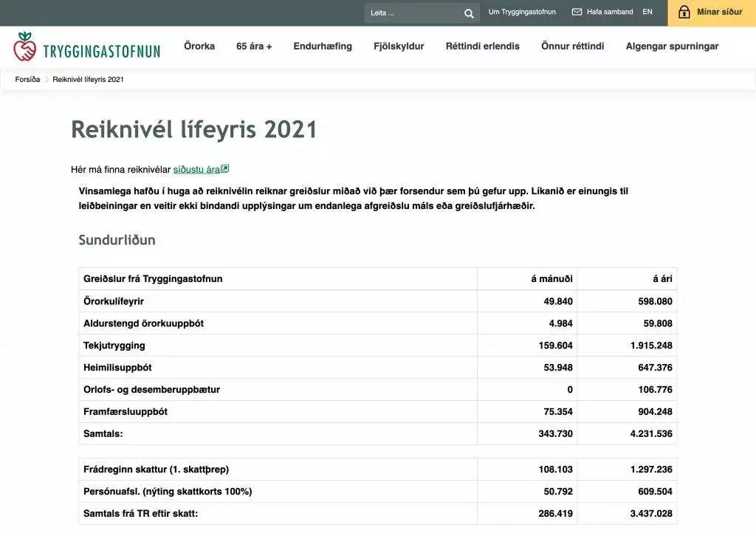
Task: Open the Fjölskyldur menu
Action: [x=399, y=47]
